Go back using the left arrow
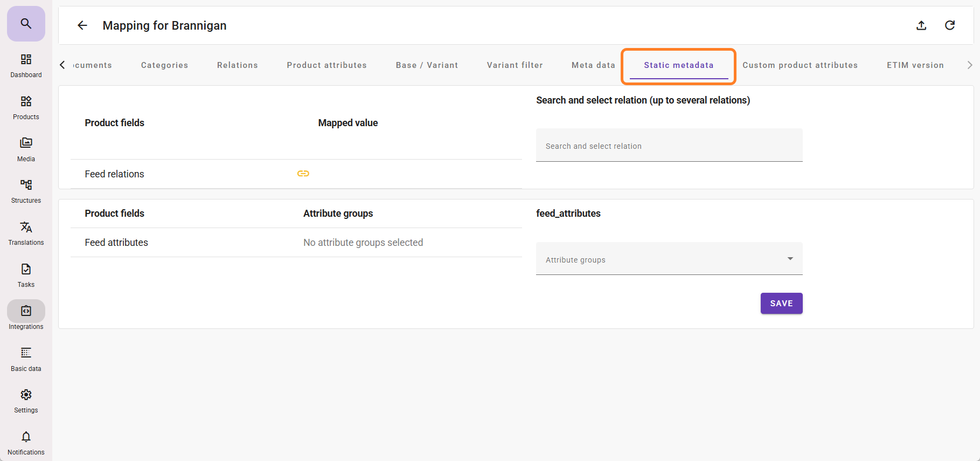This screenshot has width=980, height=461. tap(82, 25)
